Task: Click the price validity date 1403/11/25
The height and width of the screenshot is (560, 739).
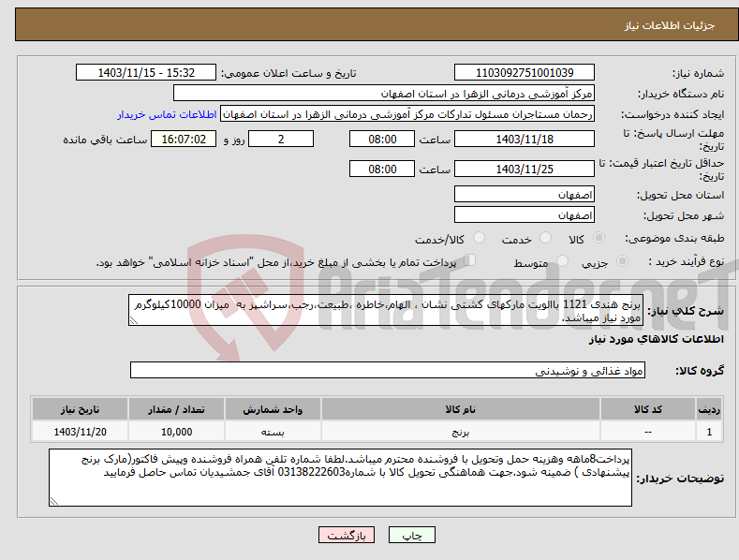Action: pos(525,169)
